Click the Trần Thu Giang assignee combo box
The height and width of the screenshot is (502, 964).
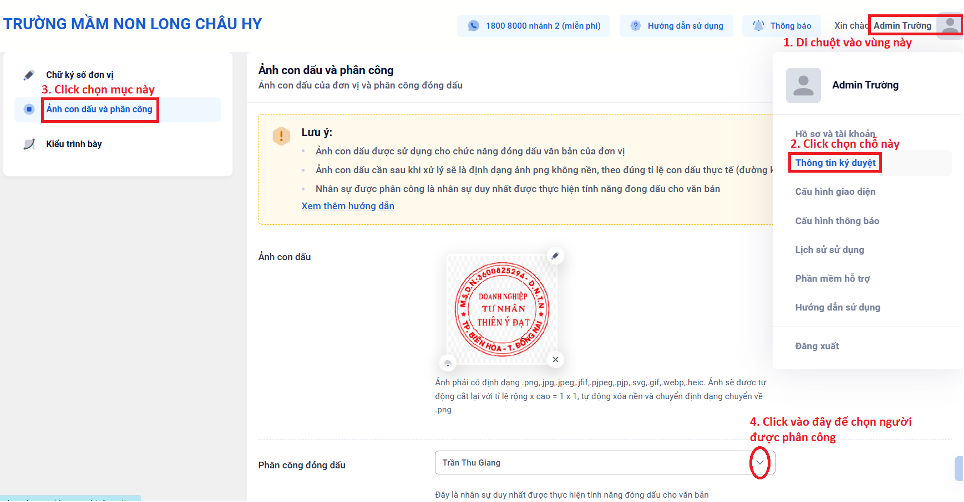pyautogui.click(x=590, y=463)
